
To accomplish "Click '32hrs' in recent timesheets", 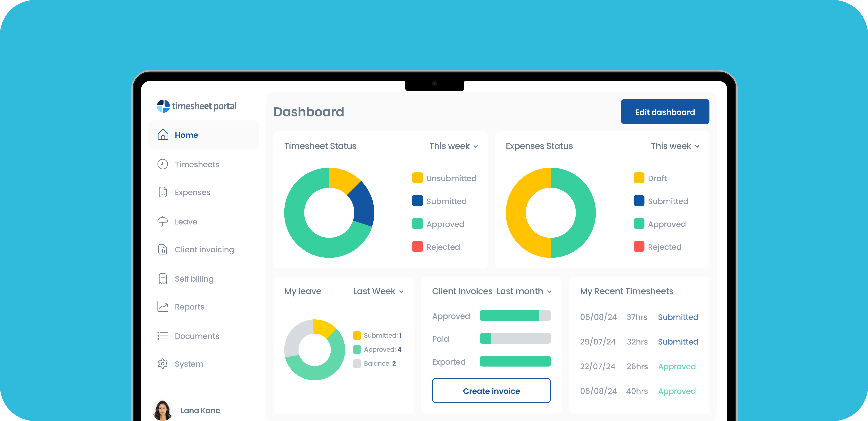I will (x=637, y=342).
